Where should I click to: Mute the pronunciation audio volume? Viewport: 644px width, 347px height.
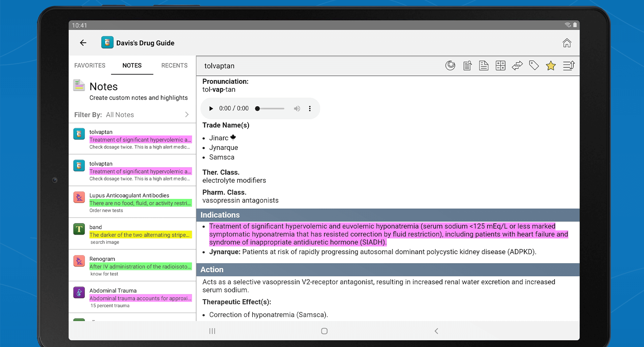pos(297,108)
